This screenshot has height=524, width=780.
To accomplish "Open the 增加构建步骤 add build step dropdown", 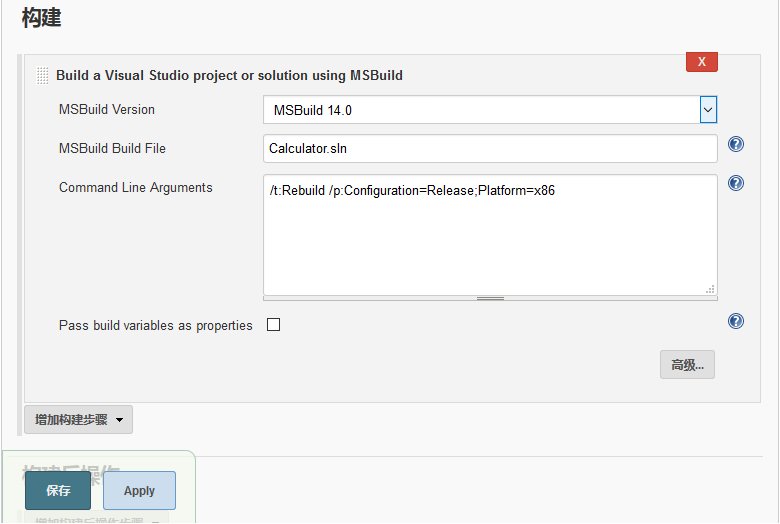I will pos(78,419).
